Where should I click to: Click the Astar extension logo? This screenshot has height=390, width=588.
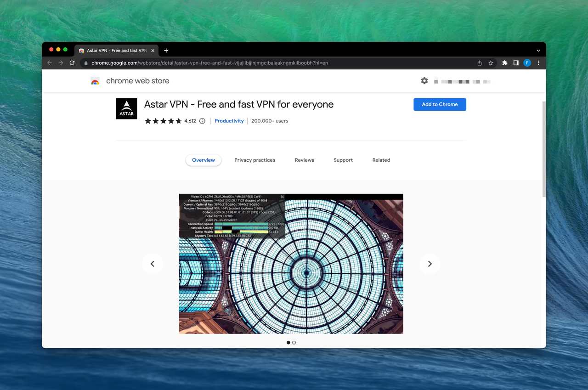(x=126, y=109)
